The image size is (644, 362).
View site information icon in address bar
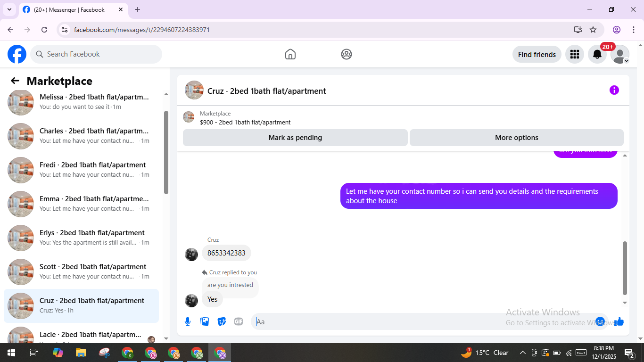65,30
